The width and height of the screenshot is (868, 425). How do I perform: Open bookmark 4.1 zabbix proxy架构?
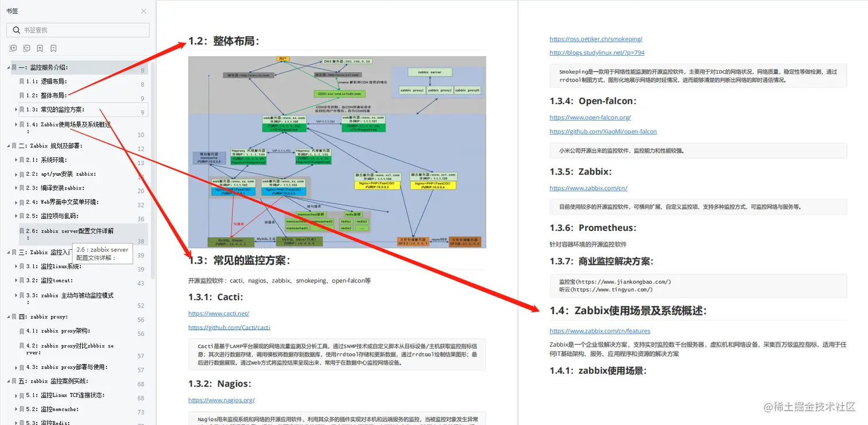point(57,330)
